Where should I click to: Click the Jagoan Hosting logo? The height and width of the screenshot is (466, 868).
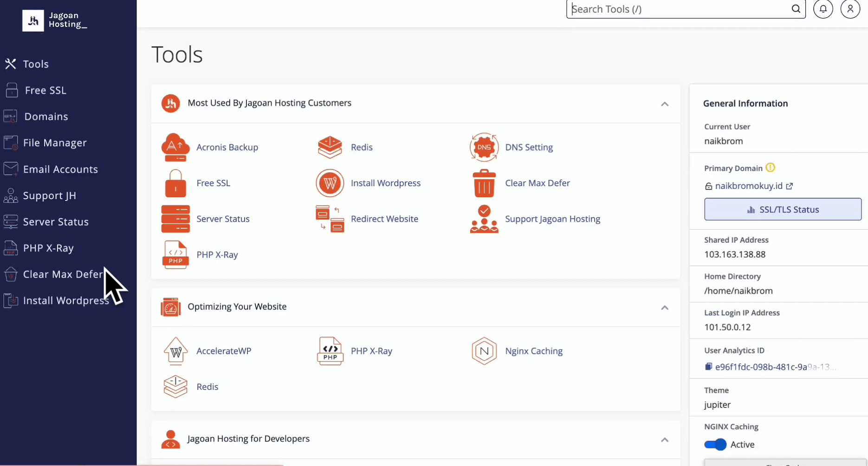(x=55, y=20)
